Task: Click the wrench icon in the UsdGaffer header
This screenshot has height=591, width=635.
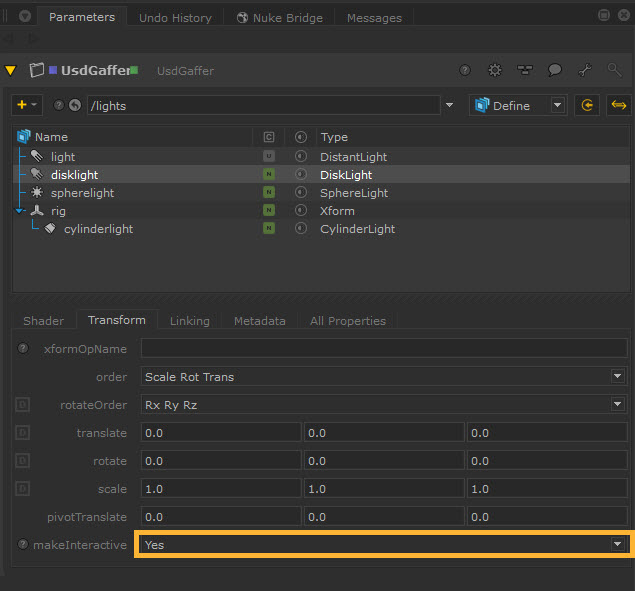Action: (584, 71)
